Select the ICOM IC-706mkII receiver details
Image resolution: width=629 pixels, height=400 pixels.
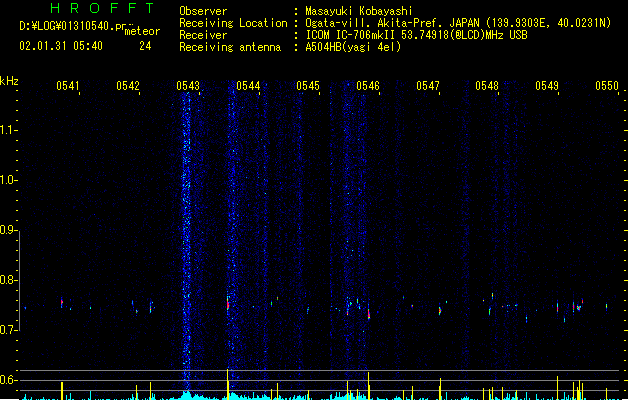(x=416, y=35)
